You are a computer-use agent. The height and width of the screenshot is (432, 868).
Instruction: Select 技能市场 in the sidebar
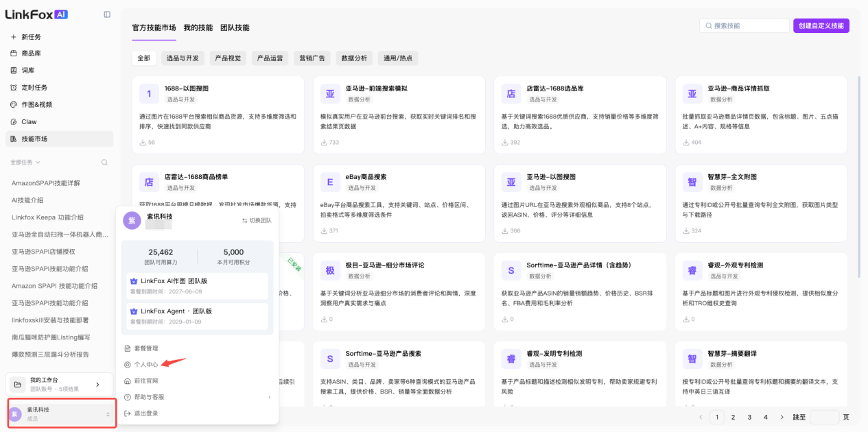click(x=59, y=139)
